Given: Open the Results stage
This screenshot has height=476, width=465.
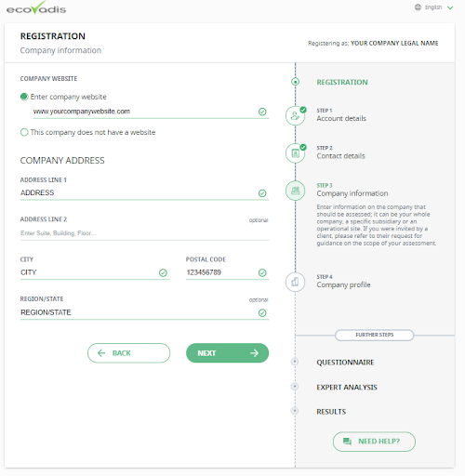Looking at the screenshot, I should point(331,412).
